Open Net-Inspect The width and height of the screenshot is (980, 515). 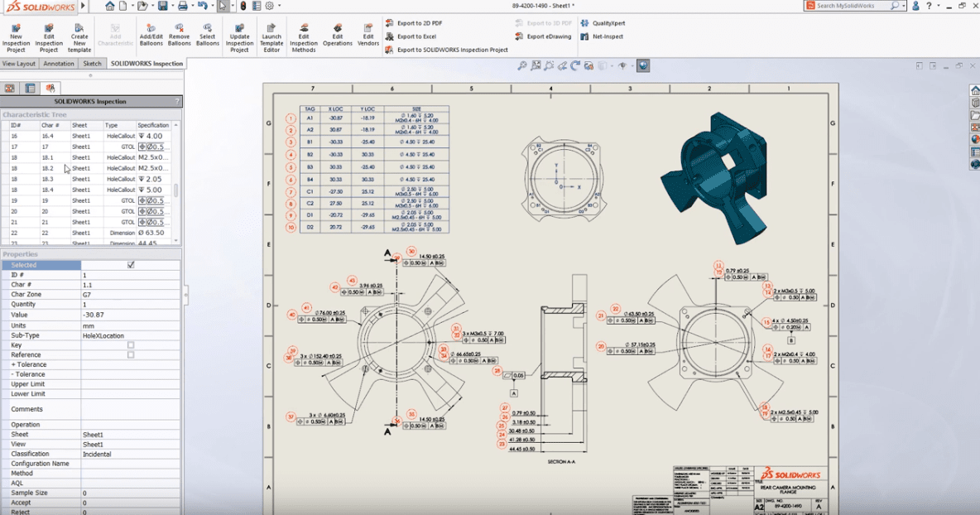point(602,36)
